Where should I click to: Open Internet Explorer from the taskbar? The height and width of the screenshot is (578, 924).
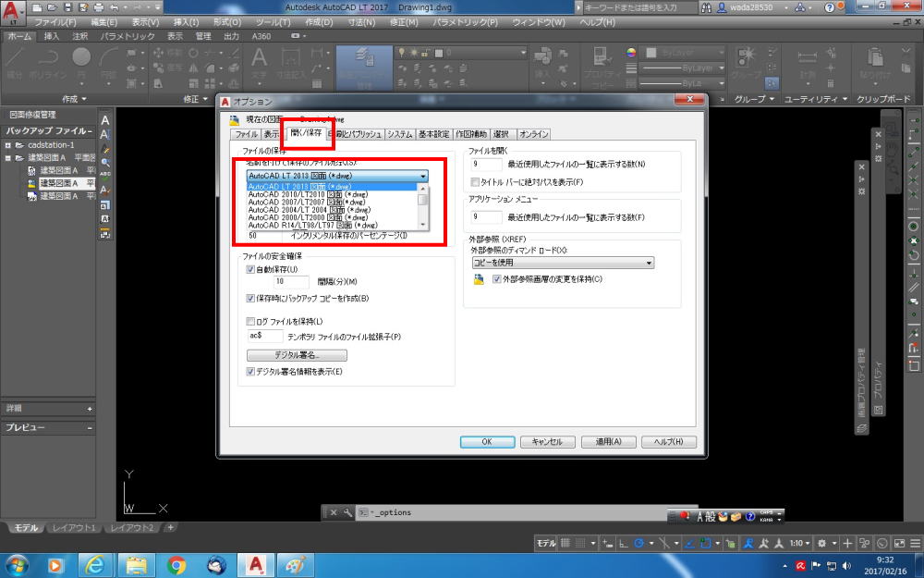pyautogui.click(x=94, y=566)
